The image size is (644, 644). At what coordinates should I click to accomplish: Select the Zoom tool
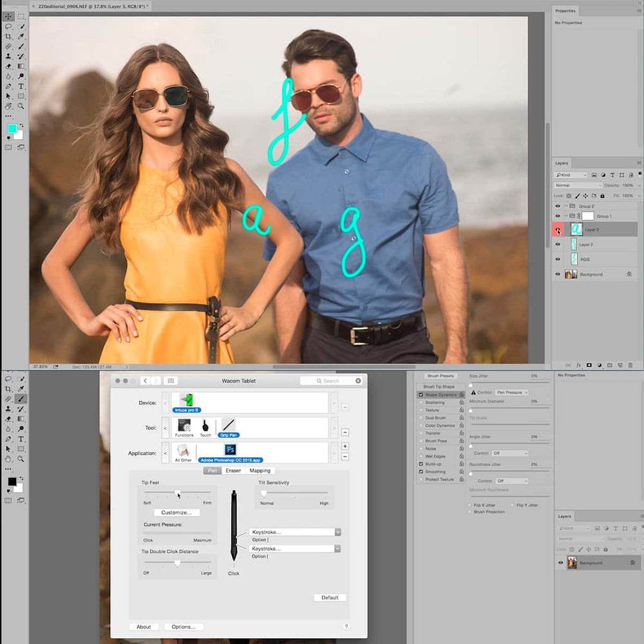click(21, 107)
